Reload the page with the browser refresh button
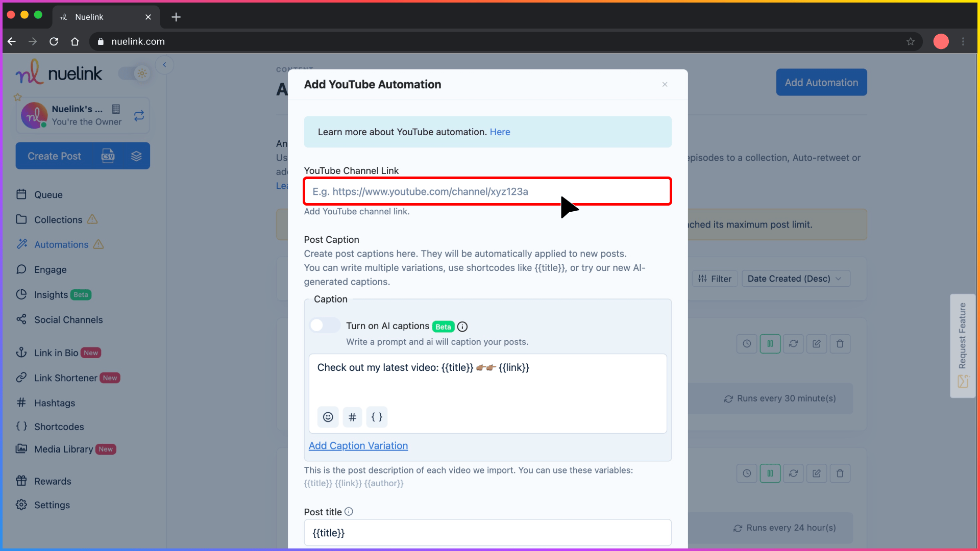The image size is (980, 551). tap(54, 41)
